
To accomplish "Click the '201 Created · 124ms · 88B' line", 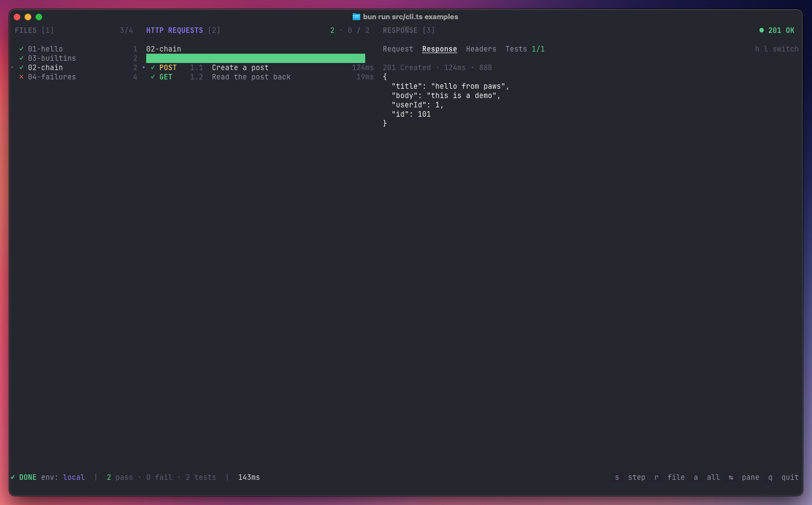I will (437, 68).
